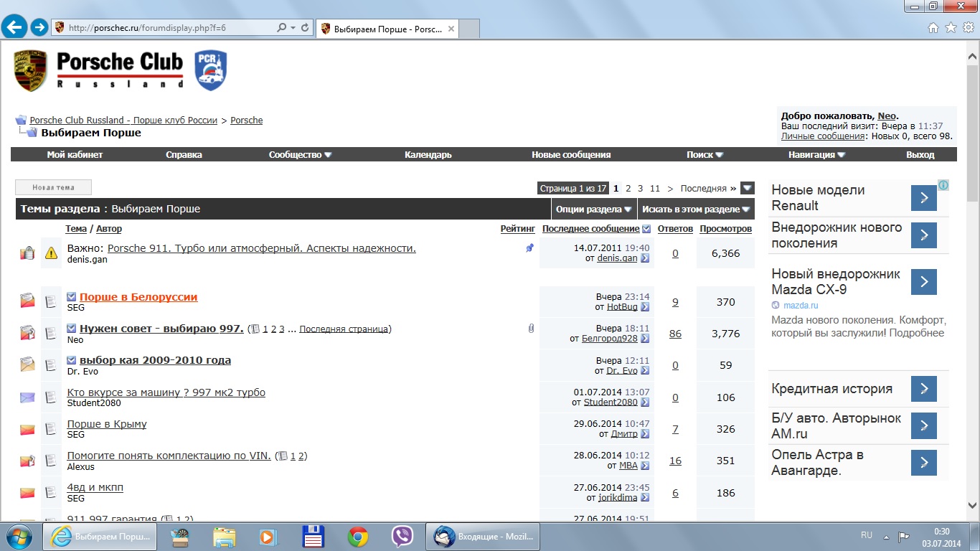
Task: Show hidden system tray icons
Action: pos(887,537)
